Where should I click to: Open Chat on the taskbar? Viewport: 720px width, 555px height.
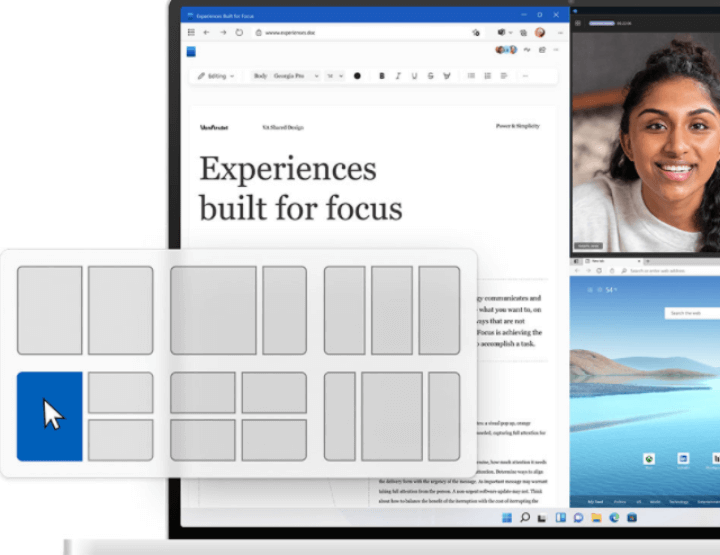(578, 518)
